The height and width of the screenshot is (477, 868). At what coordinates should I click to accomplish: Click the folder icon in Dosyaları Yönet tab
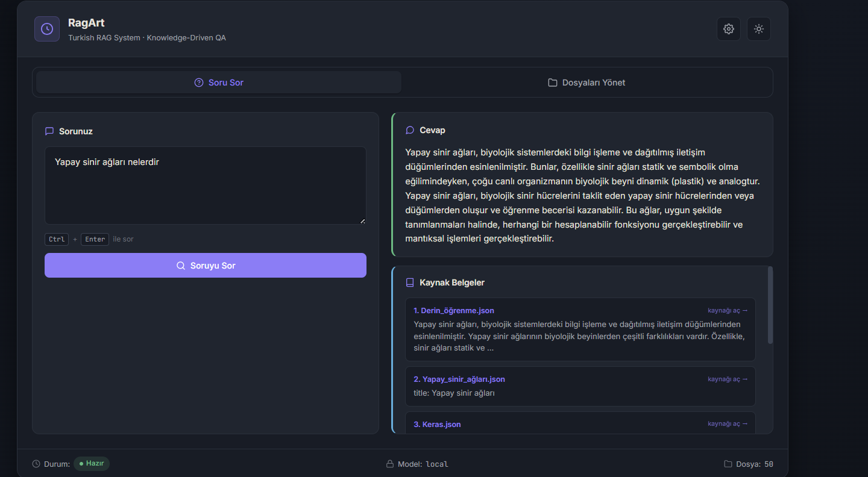pos(553,83)
